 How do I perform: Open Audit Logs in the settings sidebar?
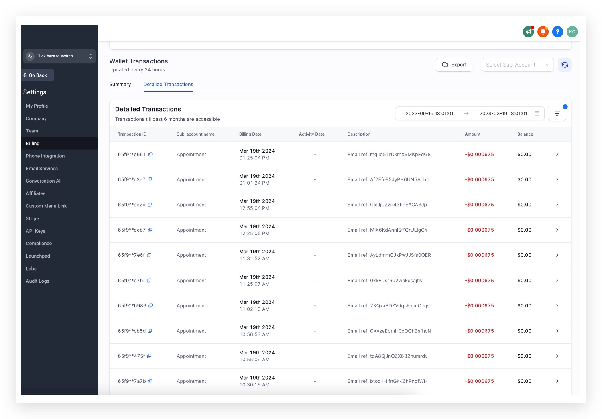tap(37, 281)
